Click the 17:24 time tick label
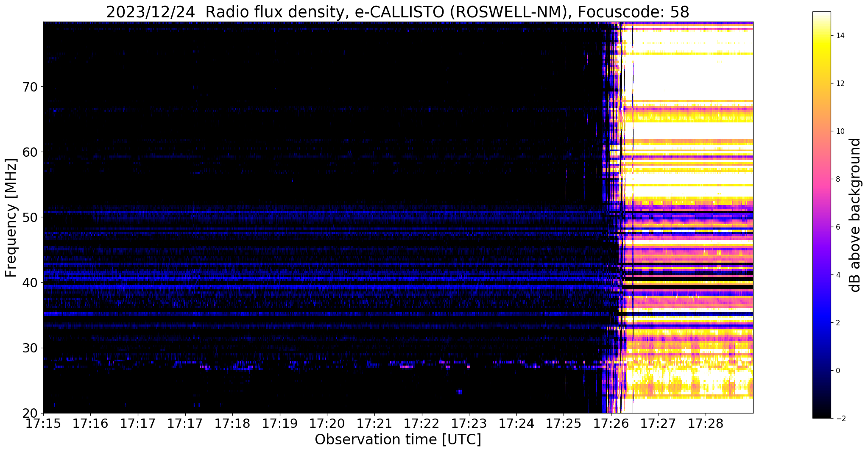The width and height of the screenshot is (868, 452). click(516, 423)
